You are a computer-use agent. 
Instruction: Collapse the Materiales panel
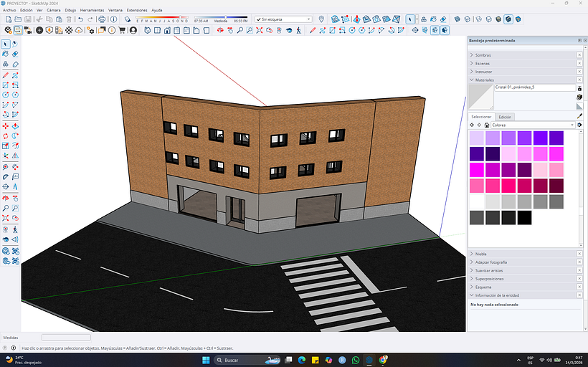click(472, 80)
